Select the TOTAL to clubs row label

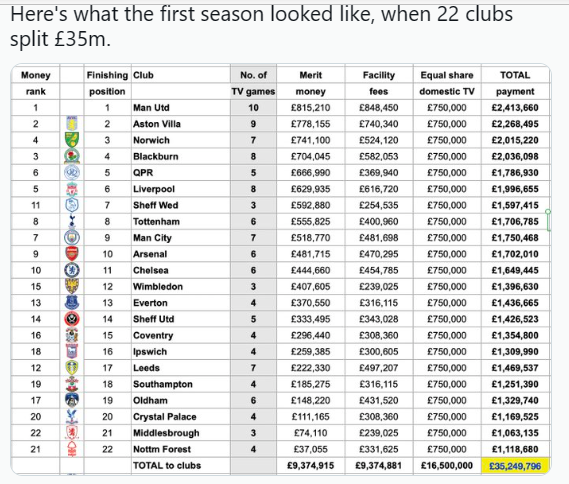pos(167,465)
